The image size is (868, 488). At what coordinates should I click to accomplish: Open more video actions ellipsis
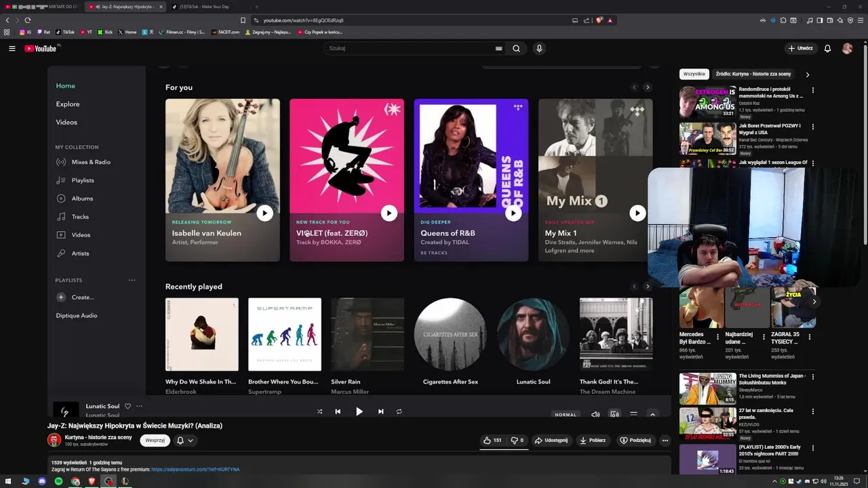click(665, 441)
